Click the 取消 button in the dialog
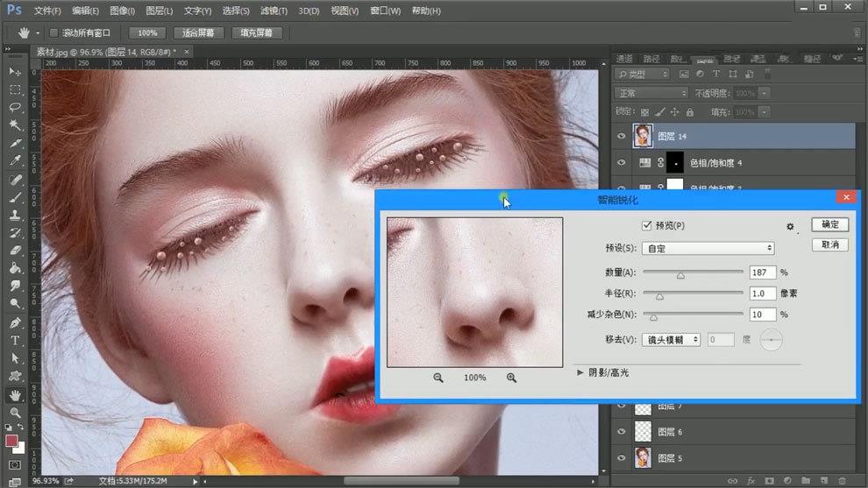Viewport: 868px width, 488px height. coord(829,244)
